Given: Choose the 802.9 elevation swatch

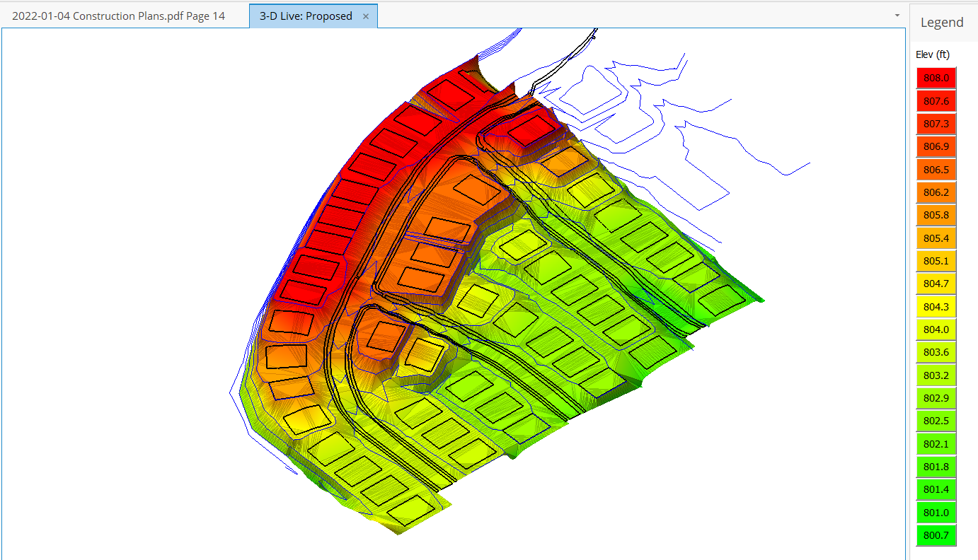Looking at the screenshot, I should [x=936, y=398].
